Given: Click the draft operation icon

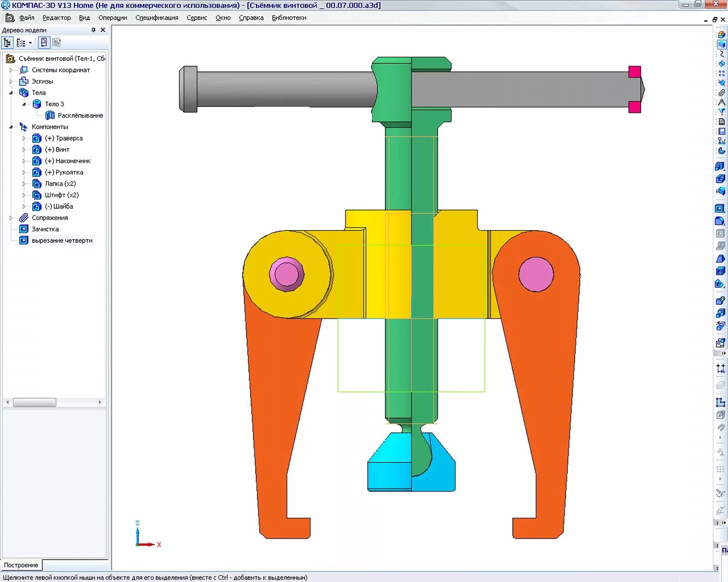Looking at the screenshot, I should point(720,259).
